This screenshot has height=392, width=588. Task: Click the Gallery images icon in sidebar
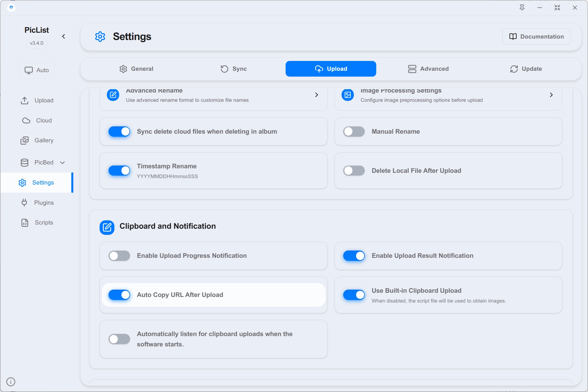pos(25,141)
